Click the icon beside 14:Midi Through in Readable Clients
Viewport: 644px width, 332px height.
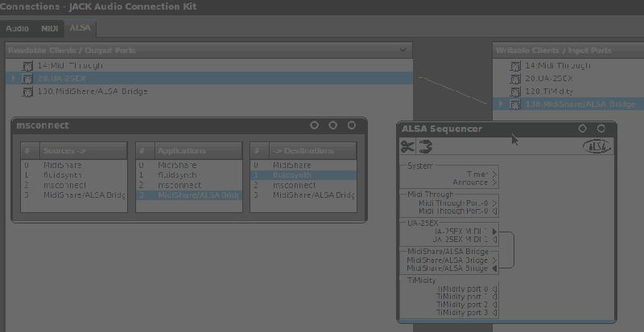pyautogui.click(x=27, y=66)
